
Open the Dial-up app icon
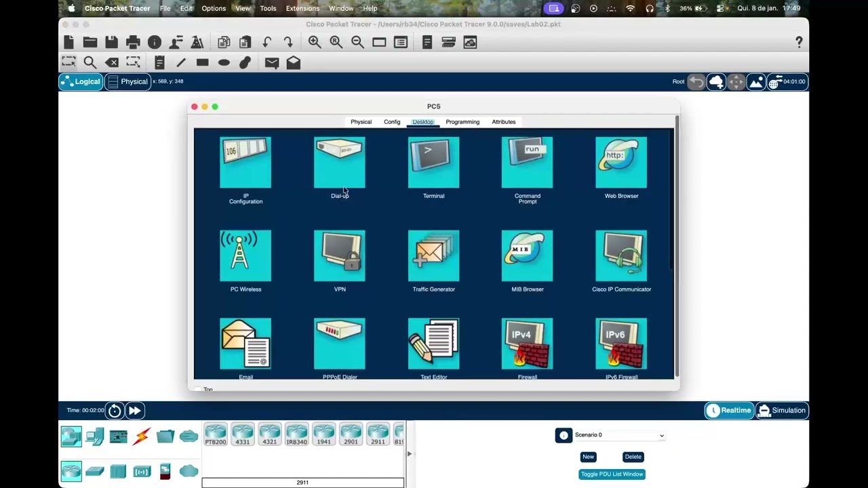click(340, 163)
